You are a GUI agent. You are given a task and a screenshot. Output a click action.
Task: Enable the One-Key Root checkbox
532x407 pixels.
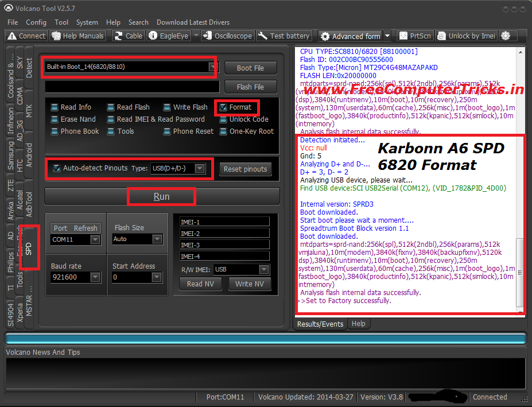coord(223,131)
